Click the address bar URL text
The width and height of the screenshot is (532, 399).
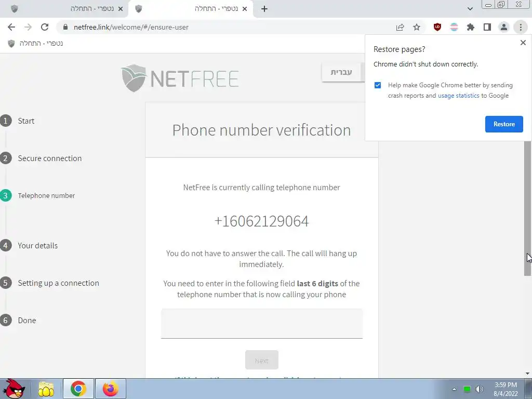click(x=131, y=27)
